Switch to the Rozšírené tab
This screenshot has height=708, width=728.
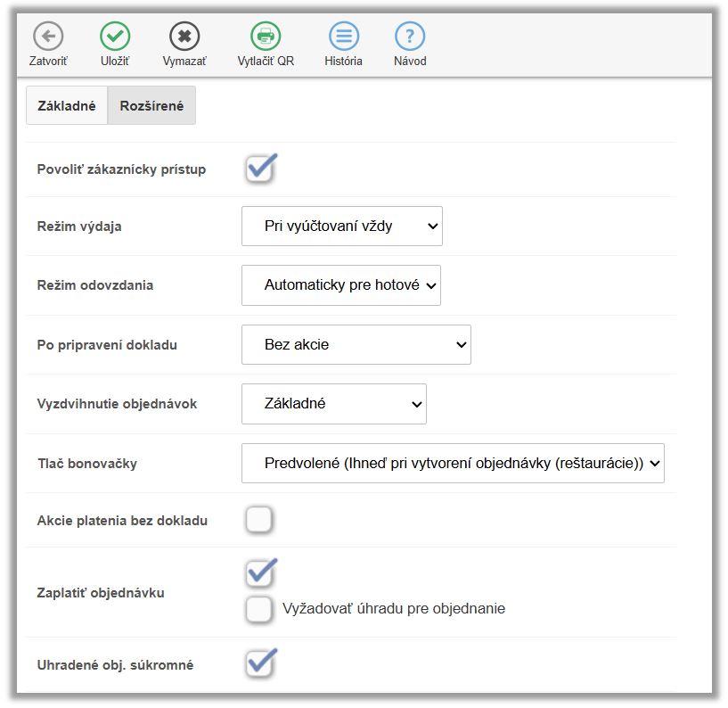pyautogui.click(x=151, y=105)
